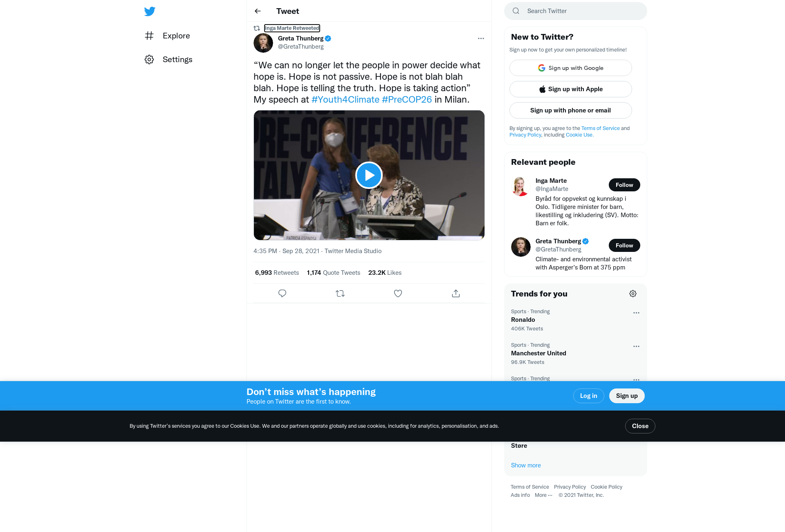Viewport: 785px width, 532px height.
Task: Click the Twitter bird logo
Action: click(150, 11)
